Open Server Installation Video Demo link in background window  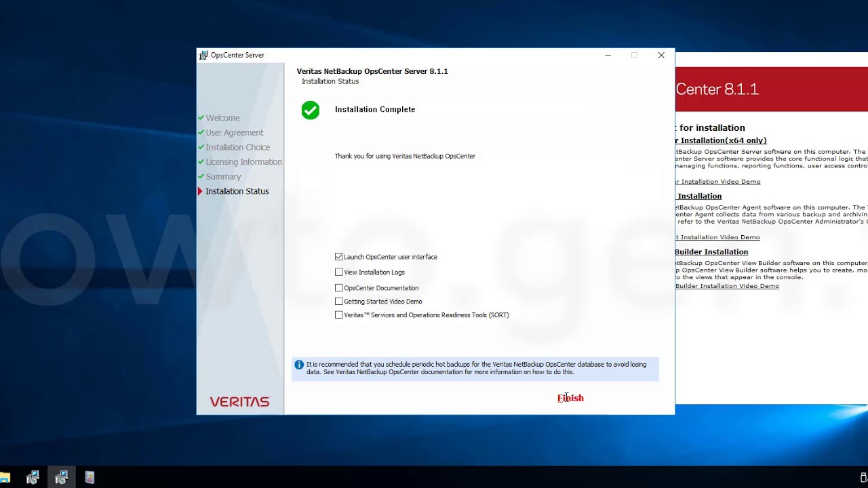[x=717, y=182]
